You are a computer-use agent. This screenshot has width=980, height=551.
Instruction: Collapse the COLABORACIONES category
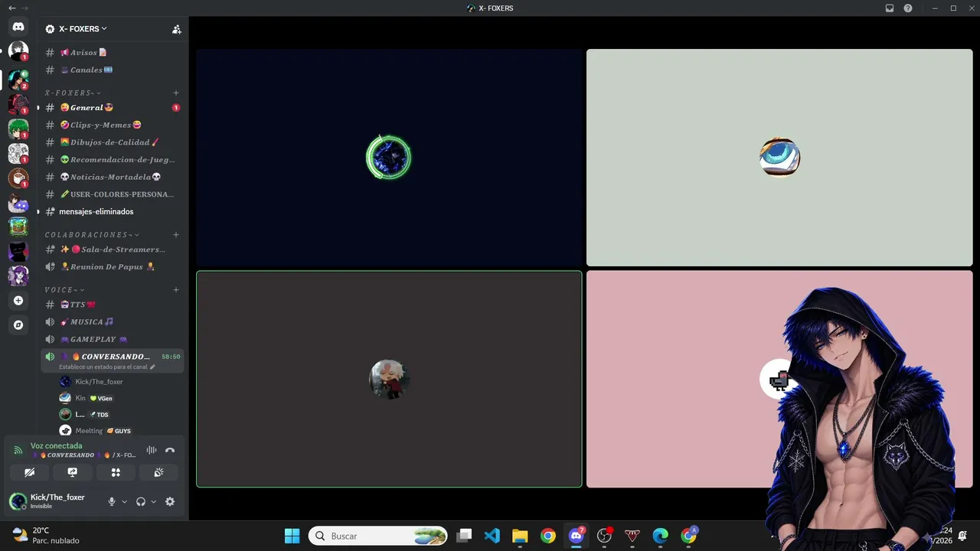coord(92,234)
